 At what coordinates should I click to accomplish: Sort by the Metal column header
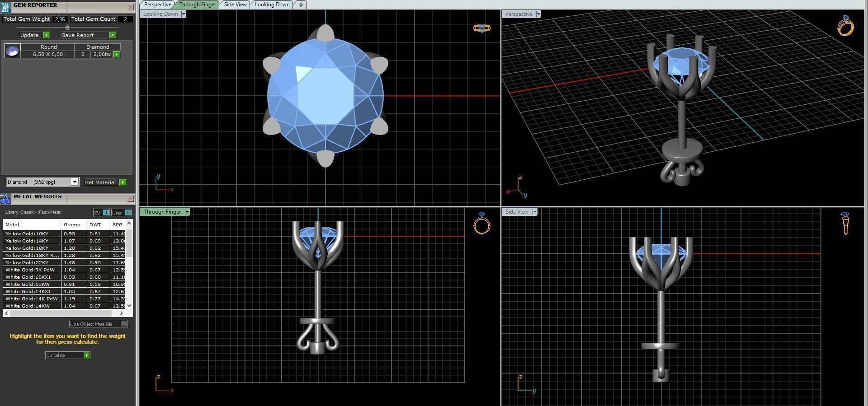coord(32,224)
